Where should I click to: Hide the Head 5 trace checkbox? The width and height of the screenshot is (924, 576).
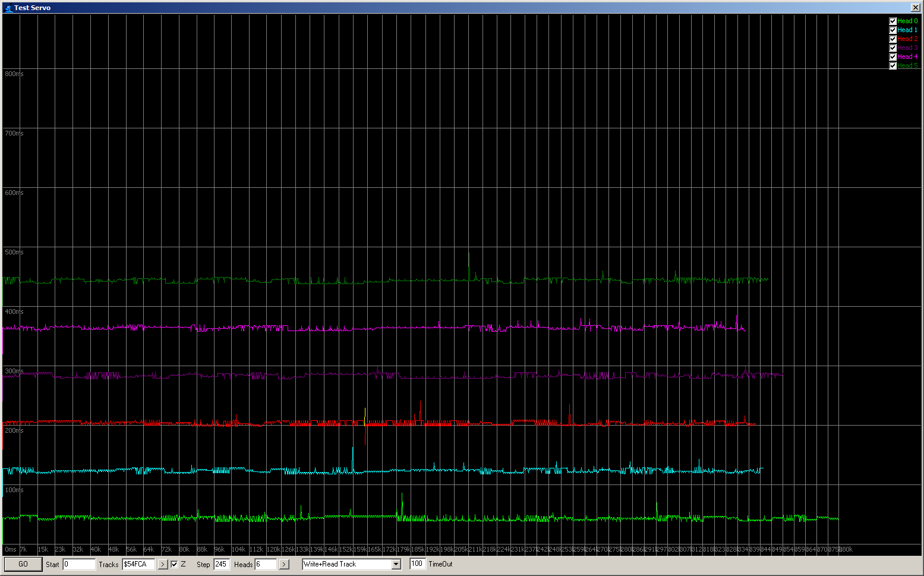tap(893, 65)
